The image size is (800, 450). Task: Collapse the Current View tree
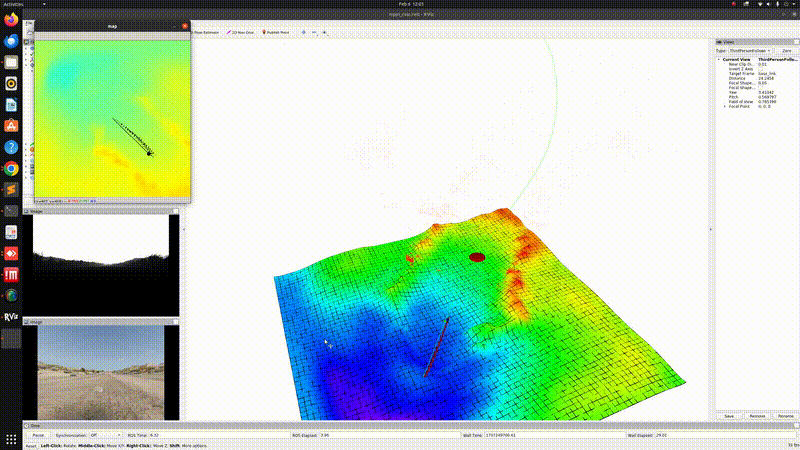(x=719, y=60)
